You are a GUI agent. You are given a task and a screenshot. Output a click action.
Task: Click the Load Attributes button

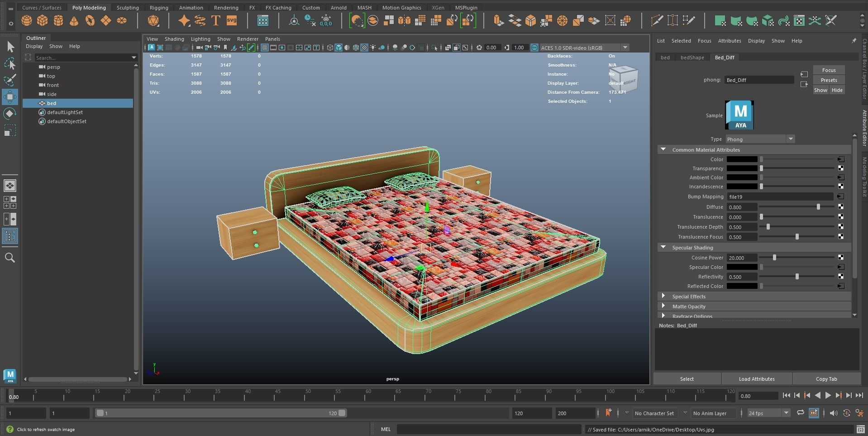coord(757,379)
